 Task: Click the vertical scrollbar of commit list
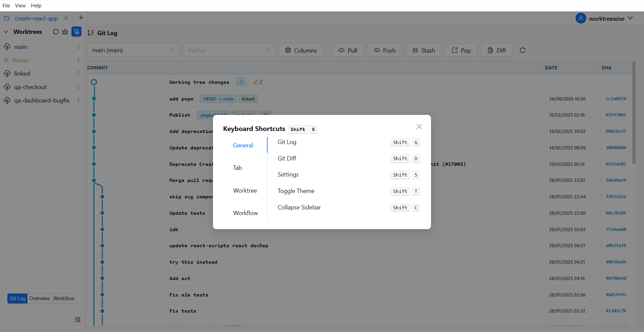pos(634,113)
